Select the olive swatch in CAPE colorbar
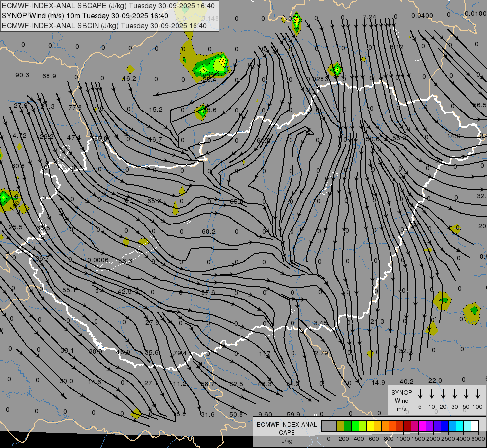Image resolution: width=487 pixels, height=448 pixels. click(x=340, y=426)
